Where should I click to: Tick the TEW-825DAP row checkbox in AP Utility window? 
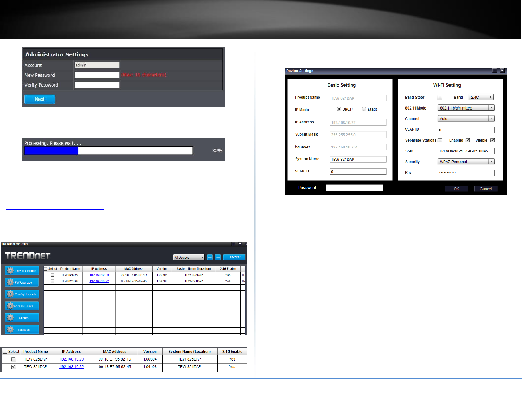[x=53, y=275]
